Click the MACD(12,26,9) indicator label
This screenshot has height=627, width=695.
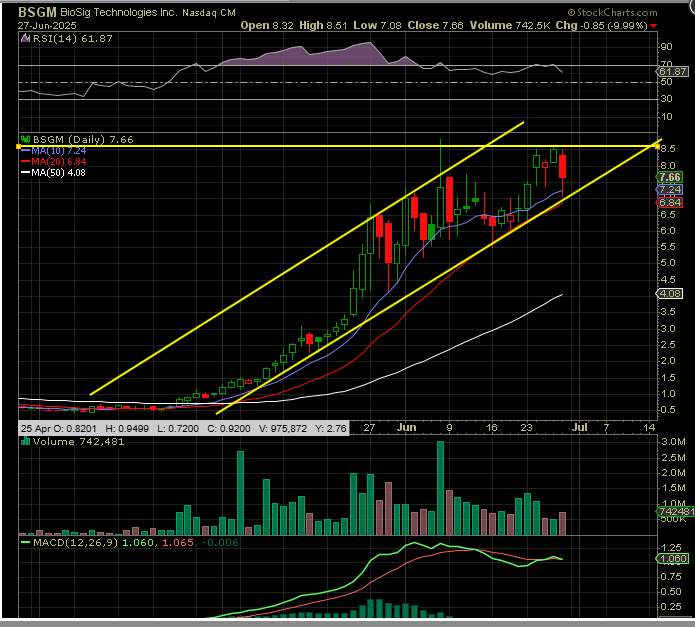75,542
